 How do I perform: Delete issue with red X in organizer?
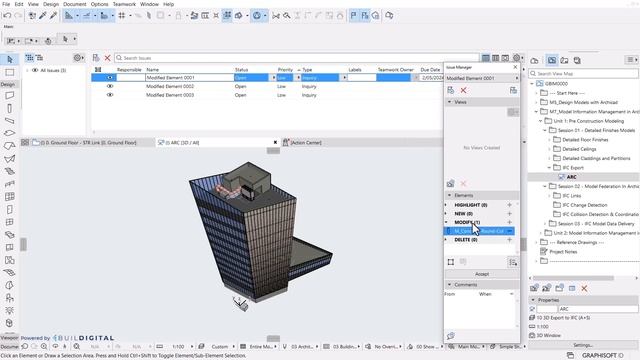point(107,58)
